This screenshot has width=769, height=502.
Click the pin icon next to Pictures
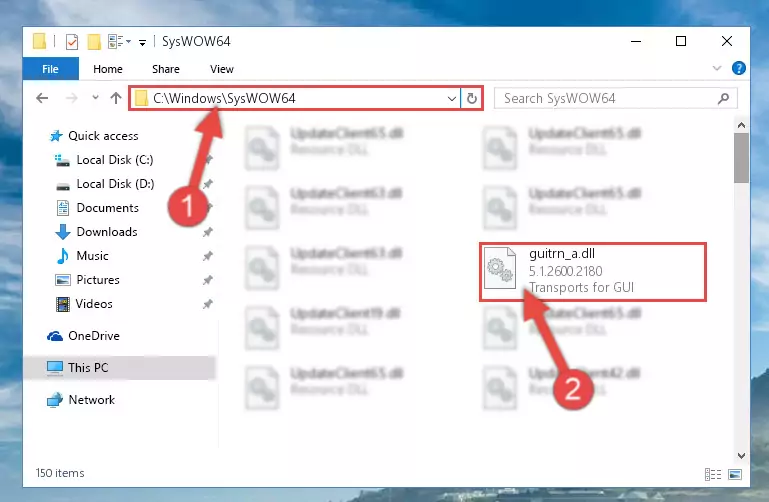pos(208,280)
